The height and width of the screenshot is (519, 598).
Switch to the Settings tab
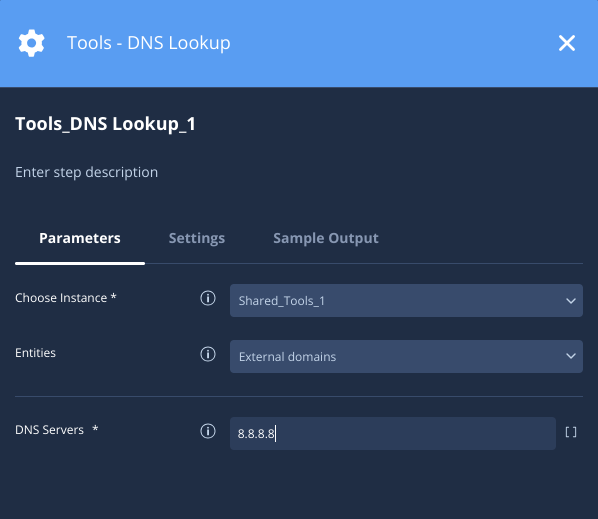pos(197,238)
